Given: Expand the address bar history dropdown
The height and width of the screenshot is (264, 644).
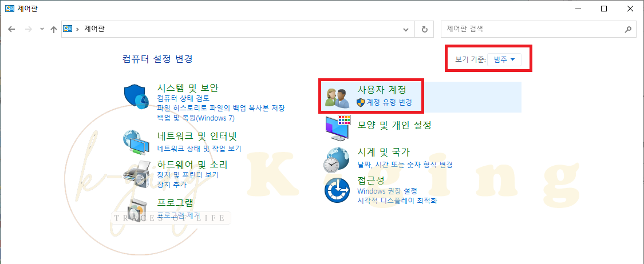Looking at the screenshot, I should click(x=406, y=30).
